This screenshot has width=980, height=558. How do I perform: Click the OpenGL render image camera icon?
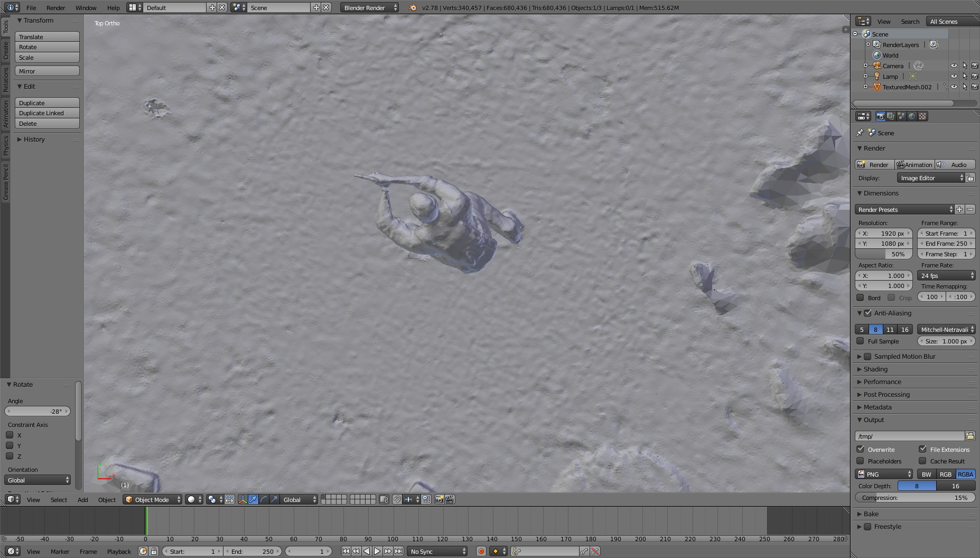(439, 499)
